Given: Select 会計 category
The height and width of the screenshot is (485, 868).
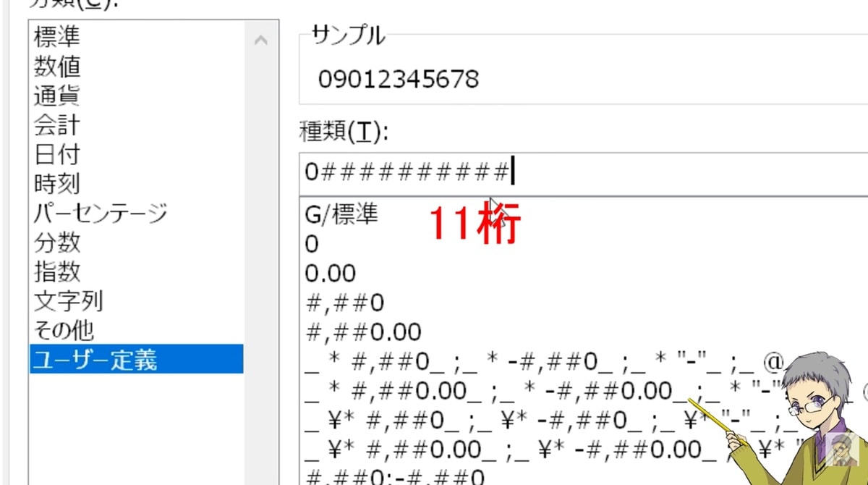Looking at the screenshot, I should [57, 125].
